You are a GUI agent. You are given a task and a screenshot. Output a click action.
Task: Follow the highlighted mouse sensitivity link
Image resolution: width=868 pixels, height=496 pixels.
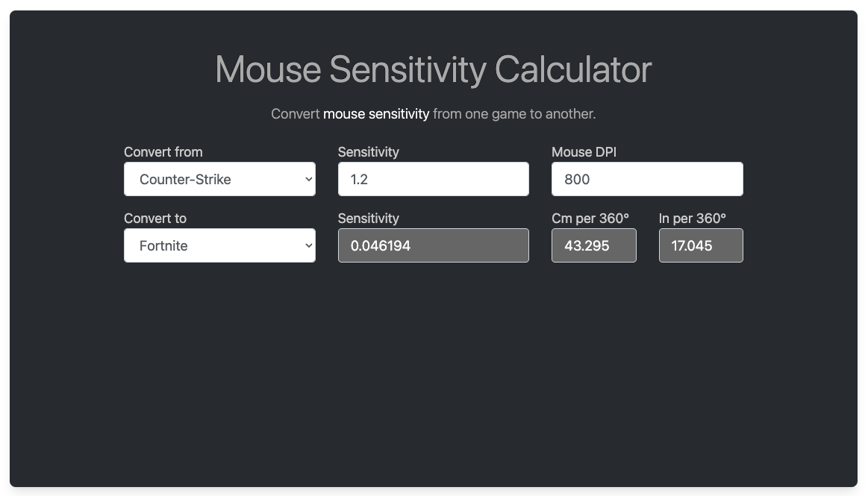pos(376,114)
